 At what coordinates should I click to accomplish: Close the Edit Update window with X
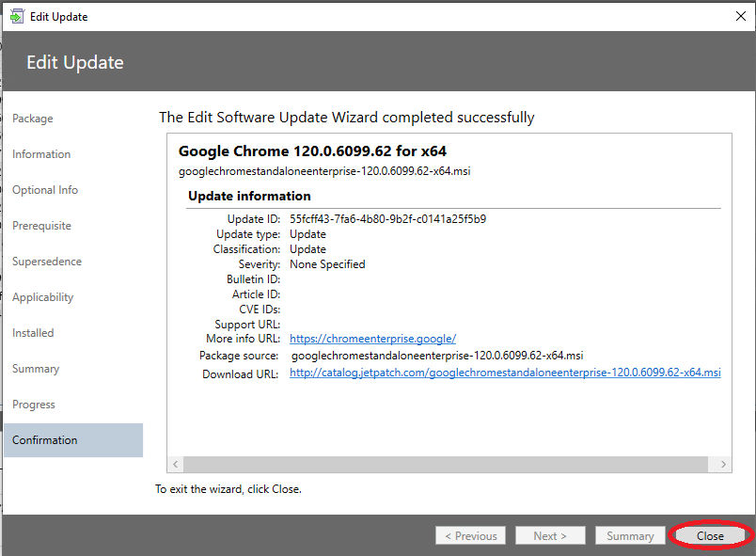click(x=741, y=16)
